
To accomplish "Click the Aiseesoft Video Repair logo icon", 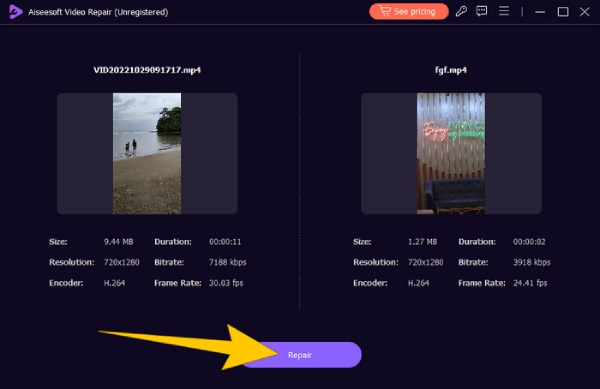I will click(x=15, y=12).
